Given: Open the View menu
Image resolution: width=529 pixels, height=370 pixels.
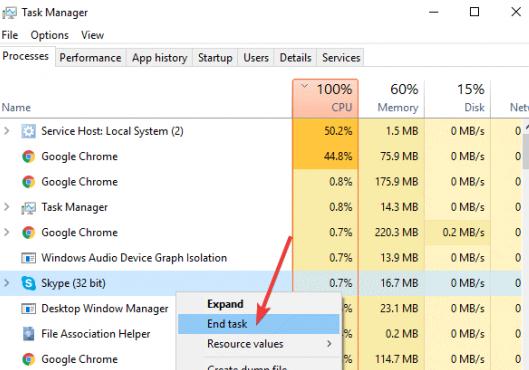Looking at the screenshot, I should point(92,35).
